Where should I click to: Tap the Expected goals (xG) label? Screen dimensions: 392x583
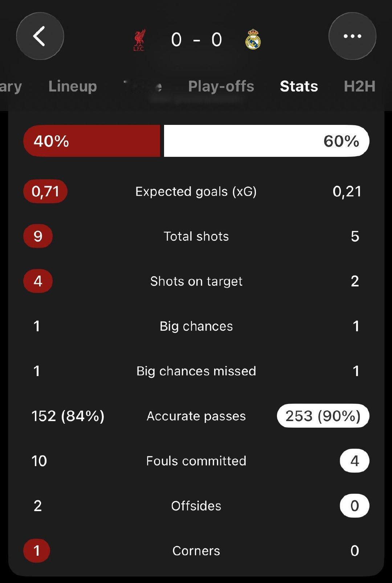click(x=196, y=191)
